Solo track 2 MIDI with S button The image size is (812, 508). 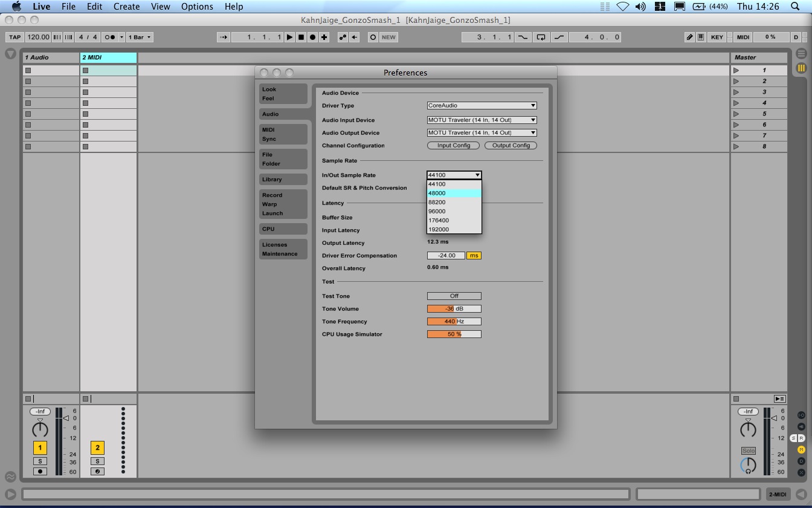point(97,461)
